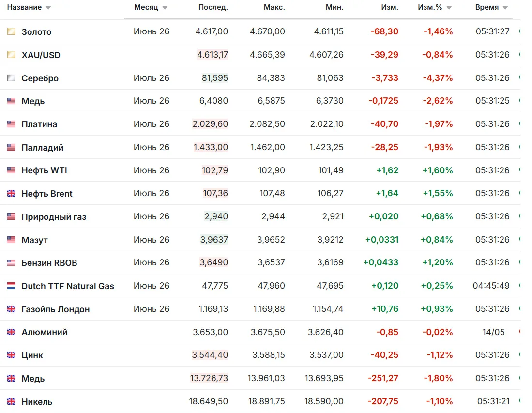Click the US flag icon beside Мазут

[x=11, y=240]
